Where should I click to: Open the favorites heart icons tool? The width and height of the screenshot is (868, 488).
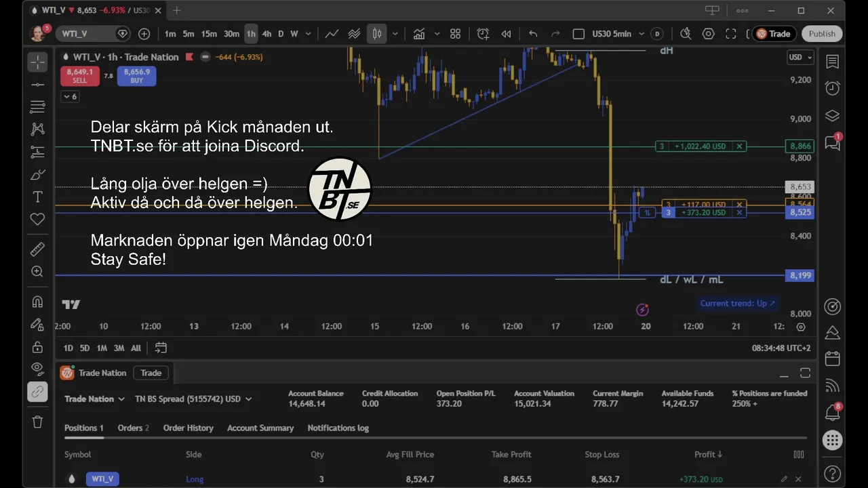coord(37,219)
